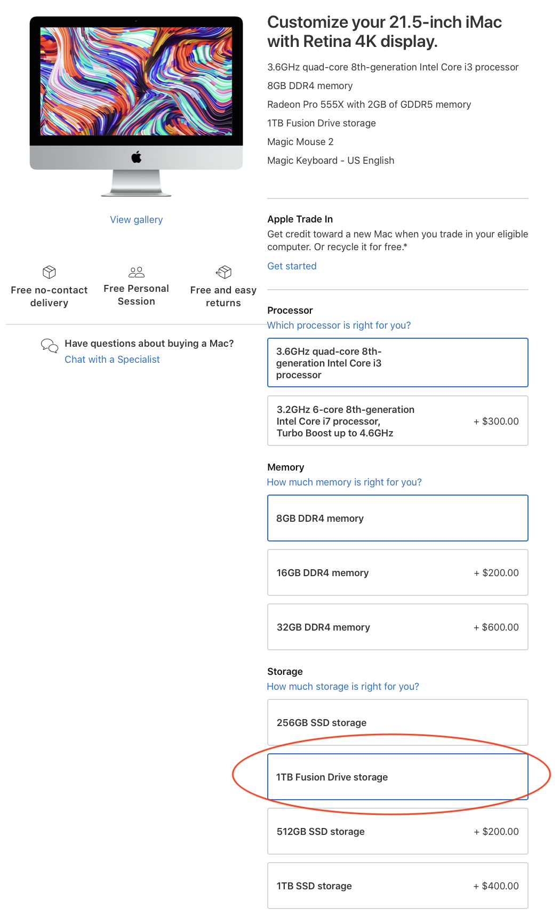Click the Processor section heading
Image resolution: width=560 pixels, height=924 pixels.
coord(290,310)
